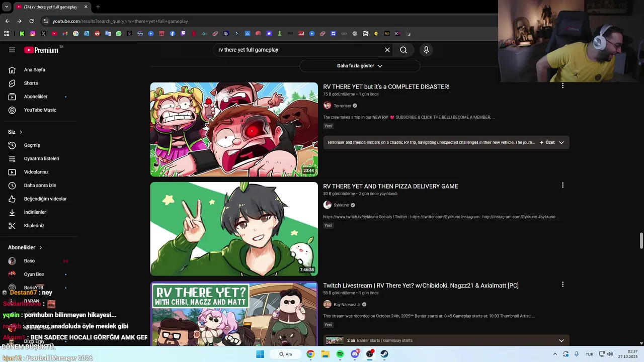
Task: Open options menu for COMPLETE DISASTER video
Action: [562, 86]
